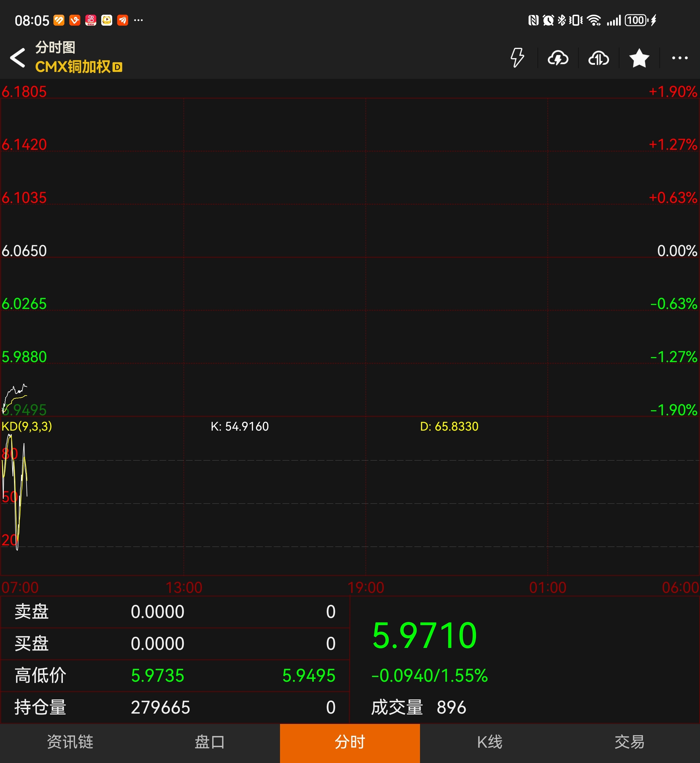Tap the cloud upload icon
The height and width of the screenshot is (763, 700).
pos(598,58)
